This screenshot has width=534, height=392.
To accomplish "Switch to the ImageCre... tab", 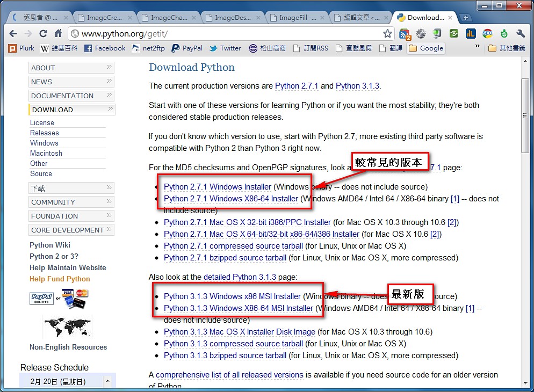I will (104, 18).
